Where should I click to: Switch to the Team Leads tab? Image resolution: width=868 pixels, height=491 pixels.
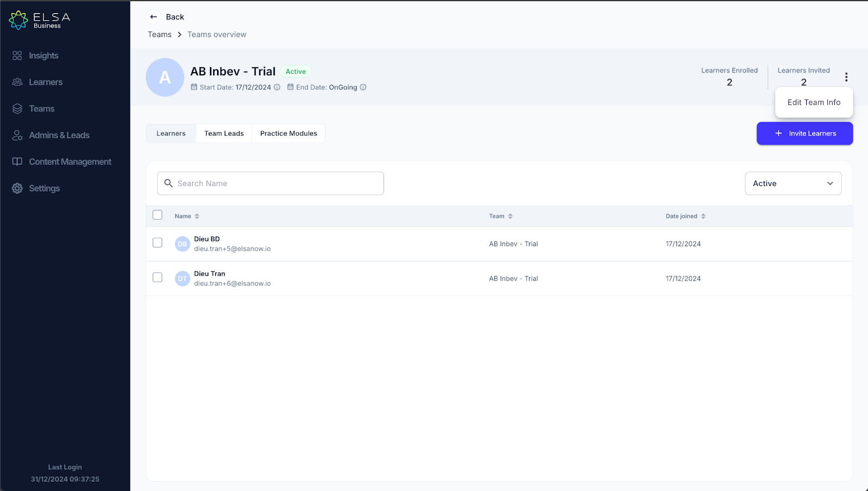224,133
